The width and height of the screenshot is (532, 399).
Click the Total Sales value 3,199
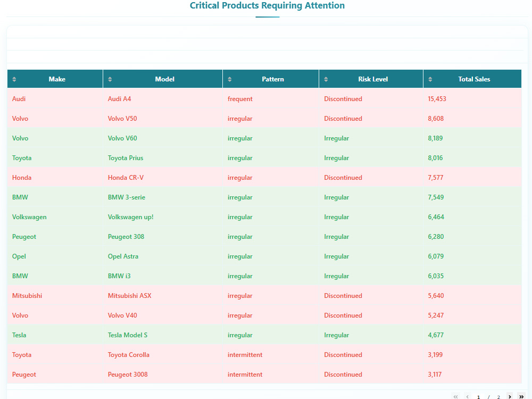[435, 354]
